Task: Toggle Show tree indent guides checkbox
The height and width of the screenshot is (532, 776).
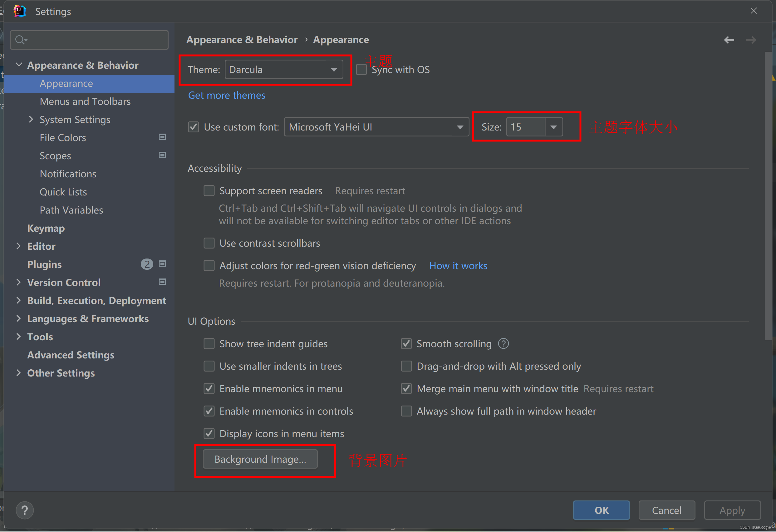Action: coord(210,343)
